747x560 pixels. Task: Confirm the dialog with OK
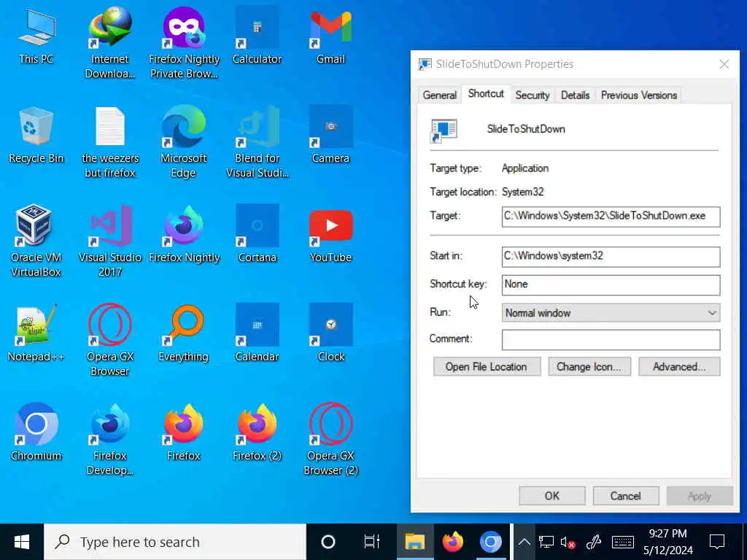click(551, 496)
